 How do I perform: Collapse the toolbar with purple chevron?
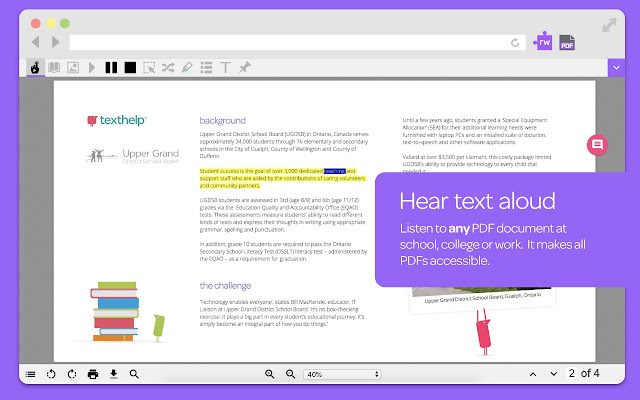pyautogui.click(x=616, y=68)
